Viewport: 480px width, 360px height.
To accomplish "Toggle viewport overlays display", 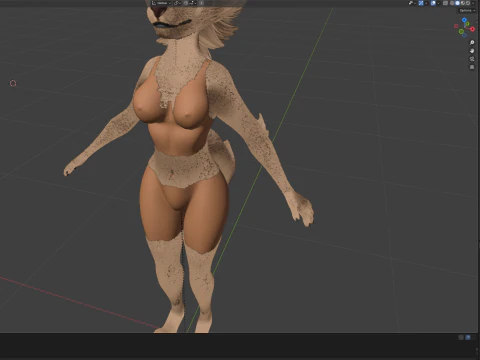I will point(433,3).
